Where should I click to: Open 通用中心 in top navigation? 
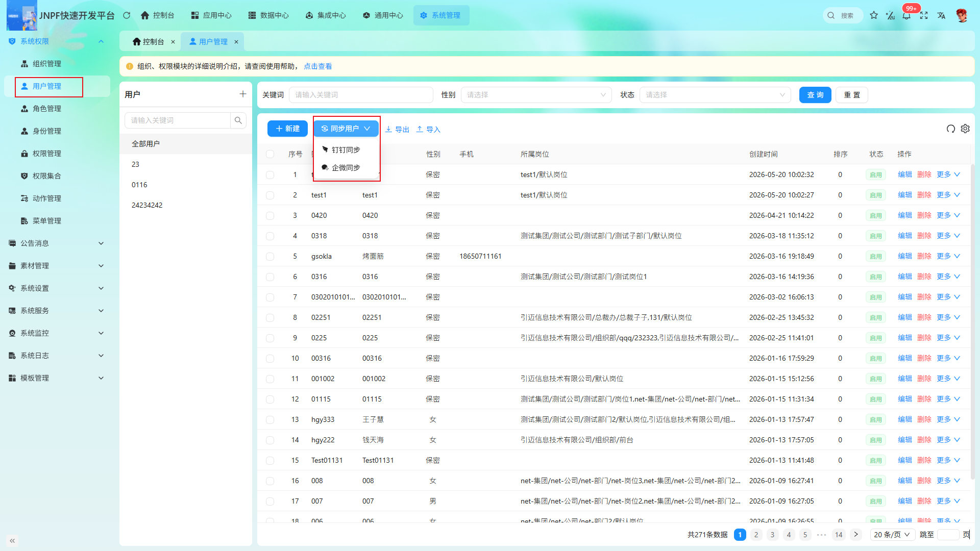(x=383, y=15)
